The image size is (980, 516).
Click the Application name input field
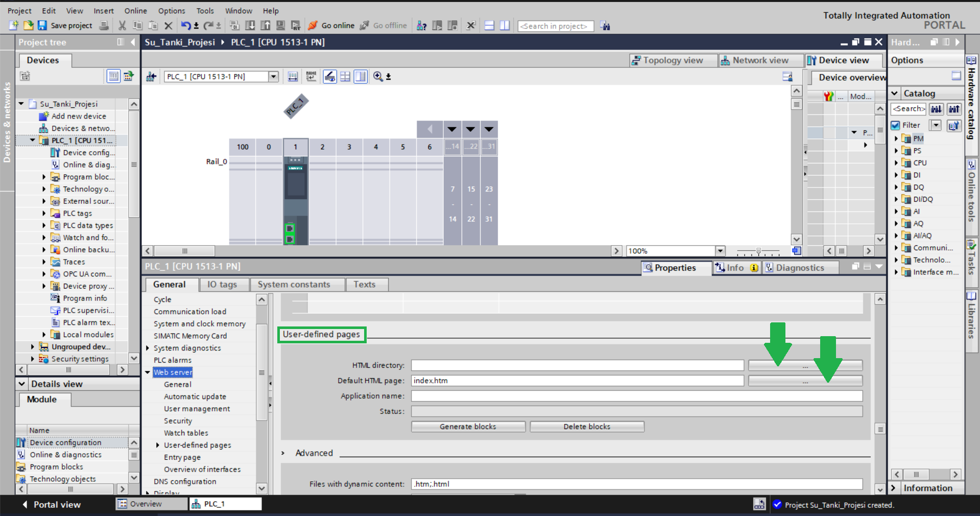click(x=636, y=396)
